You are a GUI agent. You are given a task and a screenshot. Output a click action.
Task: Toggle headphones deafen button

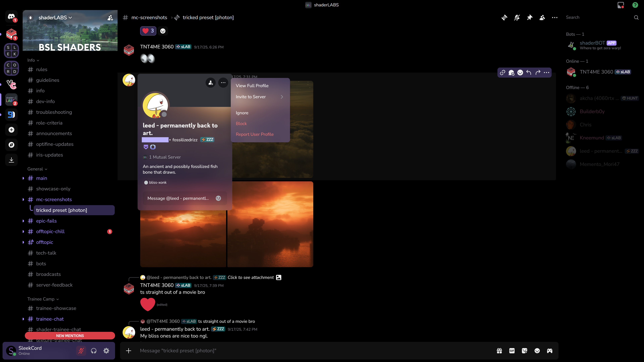pos(94,351)
